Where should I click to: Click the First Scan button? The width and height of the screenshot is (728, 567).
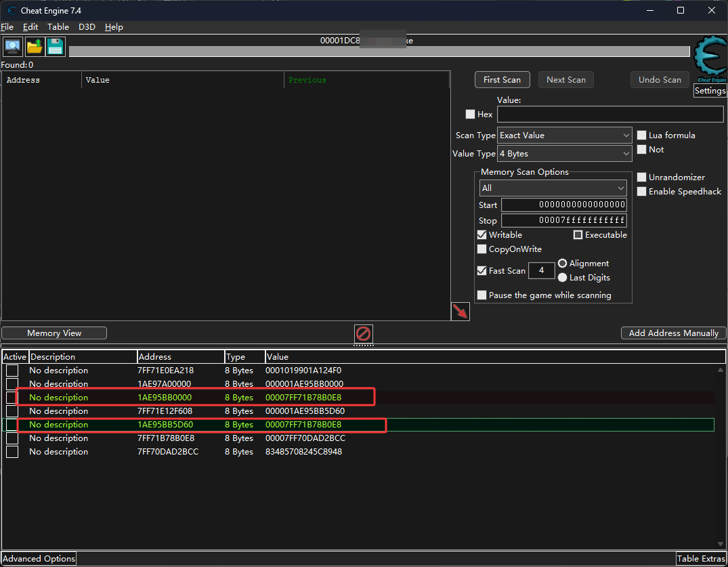coord(502,80)
